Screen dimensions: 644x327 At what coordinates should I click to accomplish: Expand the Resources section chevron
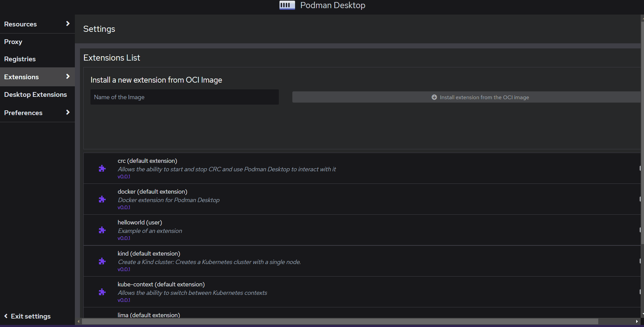[68, 24]
